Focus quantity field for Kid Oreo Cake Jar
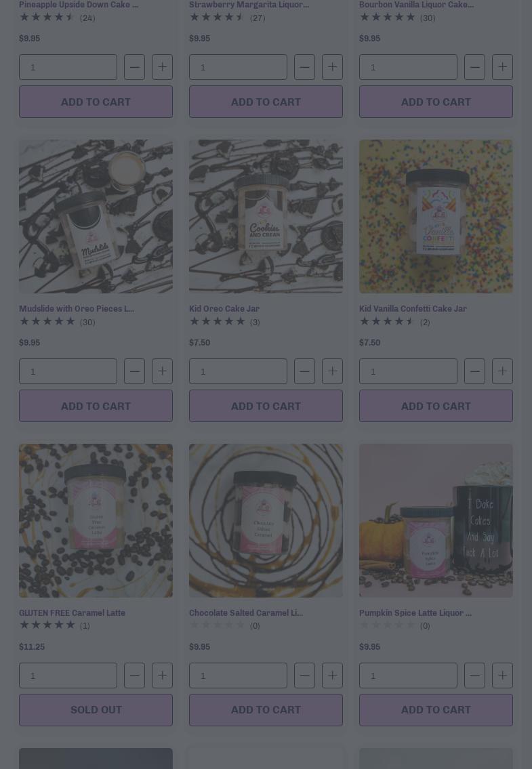Image resolution: width=532 pixels, height=769 pixels. [x=238, y=371]
